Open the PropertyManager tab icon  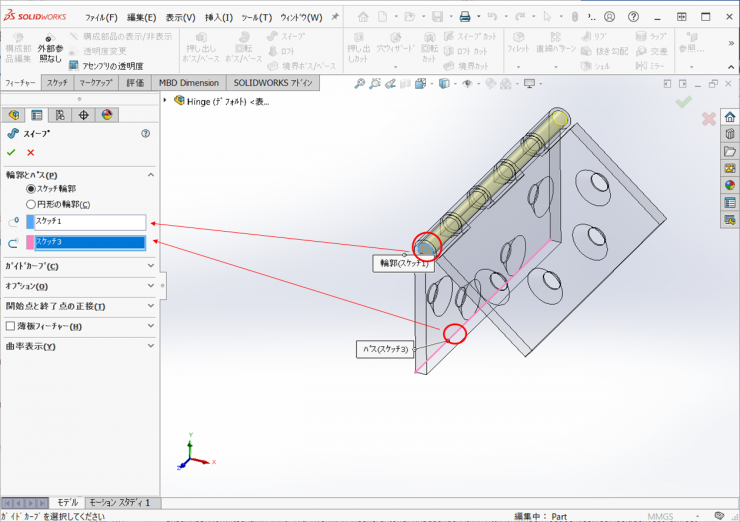coord(37,115)
